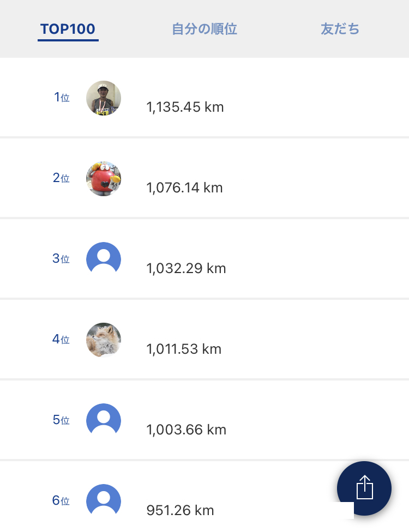The width and height of the screenshot is (409, 532).
Task: Open the 1,003.66 km ranking entry
Action: click(x=204, y=420)
